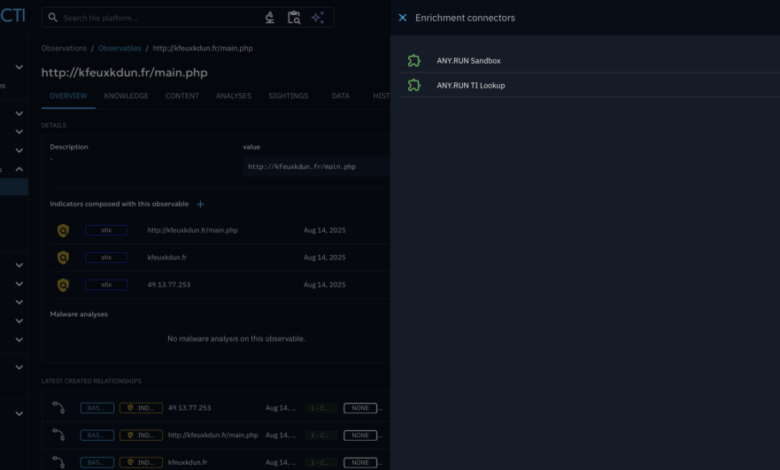Expand the sidebar chevron just above the Description label

tap(19, 132)
